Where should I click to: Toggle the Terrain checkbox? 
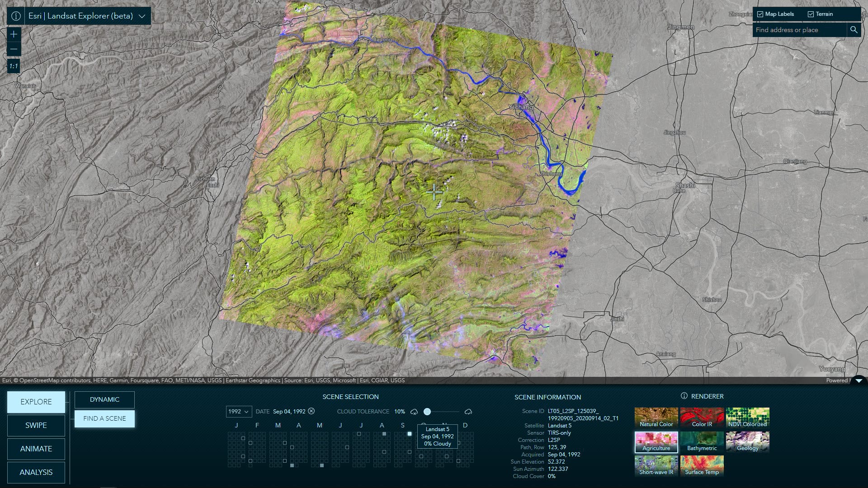click(x=811, y=14)
